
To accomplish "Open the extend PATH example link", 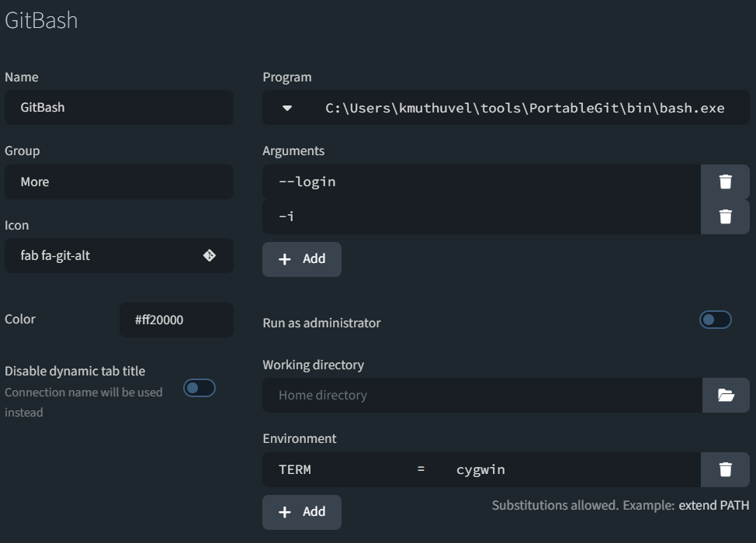I will [x=713, y=505].
